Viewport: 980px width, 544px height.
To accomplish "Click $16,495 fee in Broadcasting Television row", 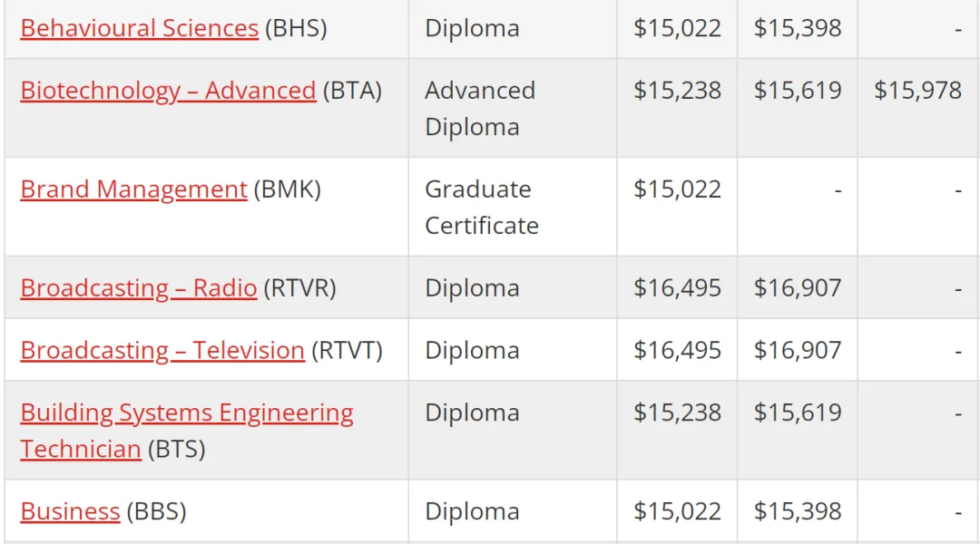I will (x=678, y=350).
